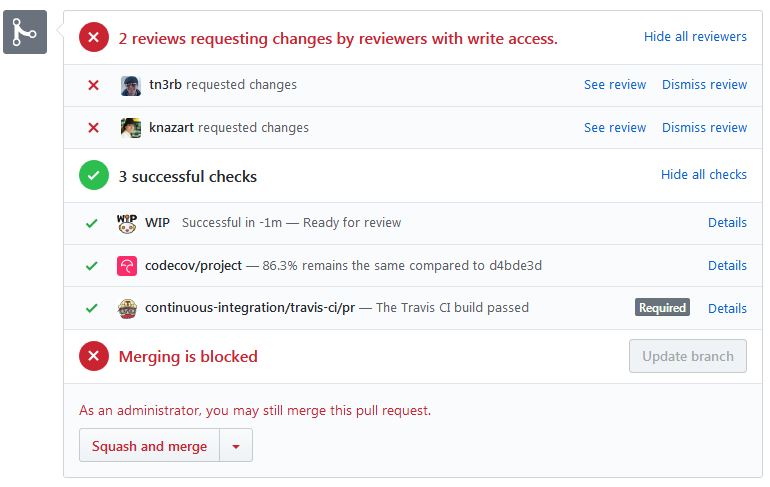
Task: Click the green circle successful checks icon
Action: point(94,175)
